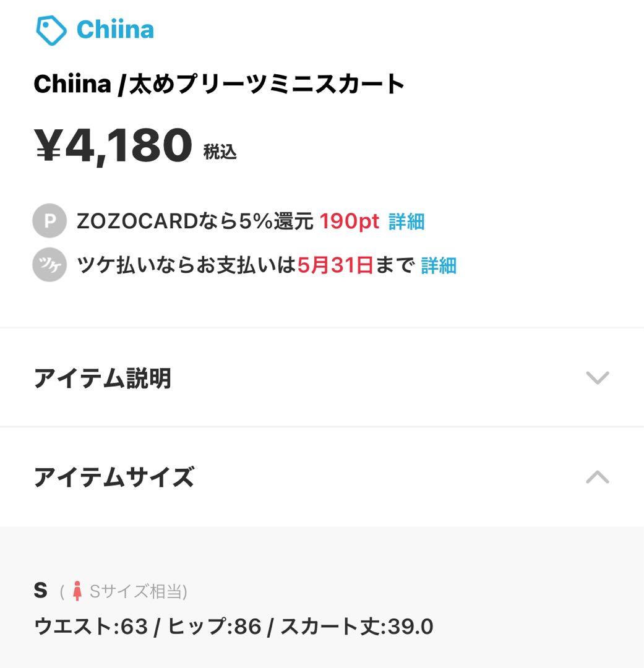Open 詳細 link for ZOZOCARD points
This screenshot has width=644, height=668.
[x=406, y=221]
